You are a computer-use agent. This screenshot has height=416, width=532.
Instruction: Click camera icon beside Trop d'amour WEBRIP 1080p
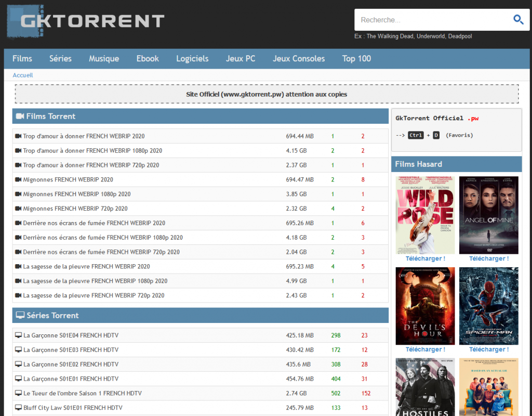[x=18, y=150]
